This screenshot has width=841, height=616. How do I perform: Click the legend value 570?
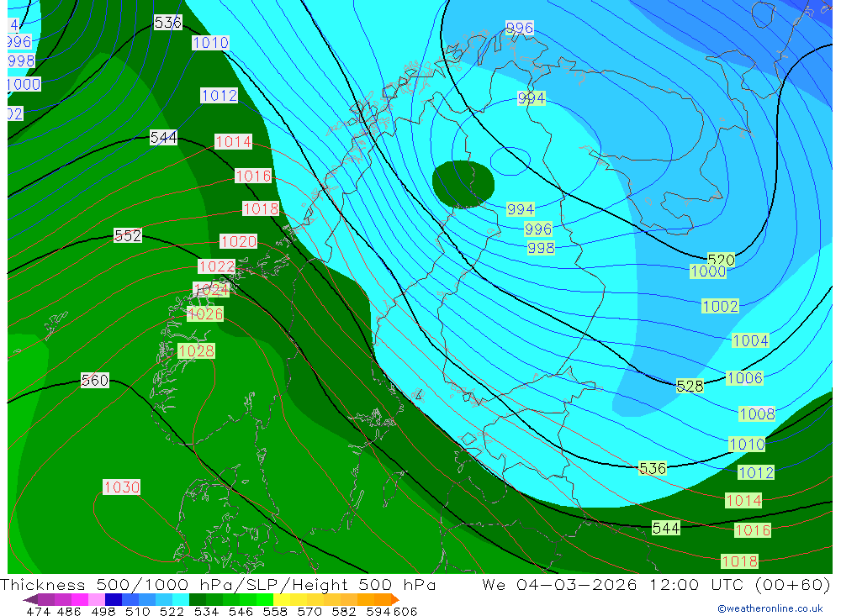[x=309, y=611]
